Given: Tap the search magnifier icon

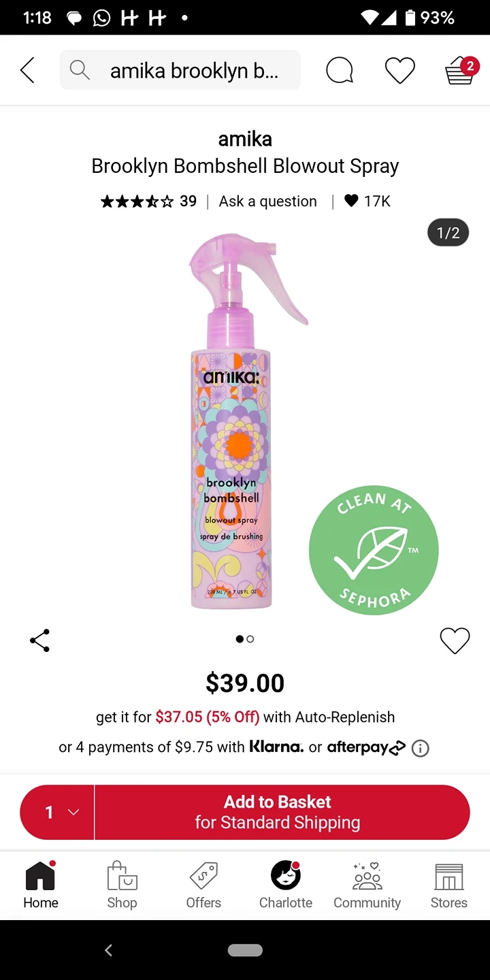Looking at the screenshot, I should coord(80,69).
